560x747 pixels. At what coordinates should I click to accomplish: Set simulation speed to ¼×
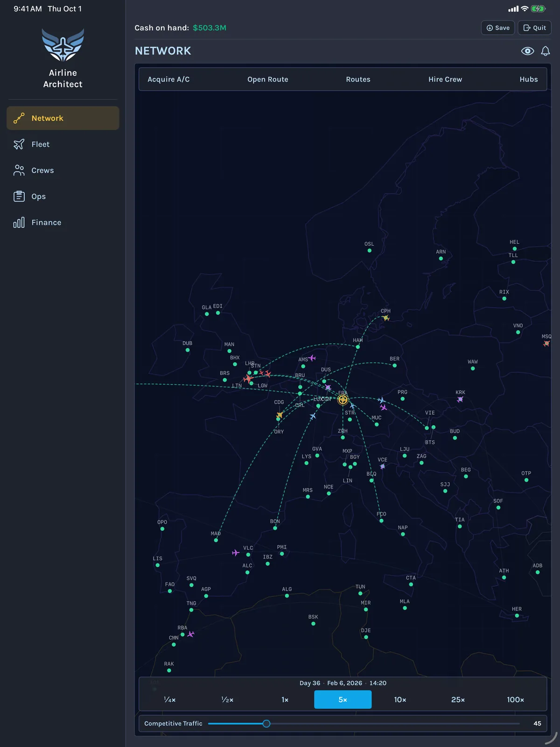[170, 699]
